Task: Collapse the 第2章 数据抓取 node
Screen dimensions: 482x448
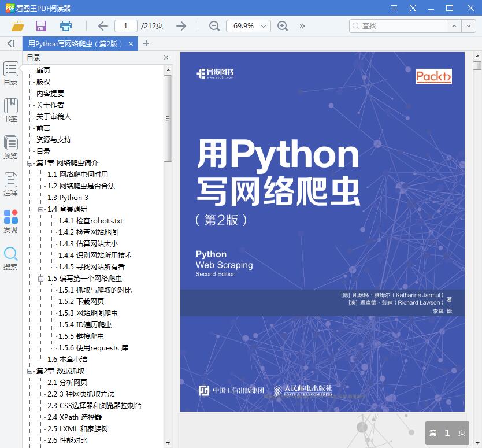Action: [x=30, y=372]
